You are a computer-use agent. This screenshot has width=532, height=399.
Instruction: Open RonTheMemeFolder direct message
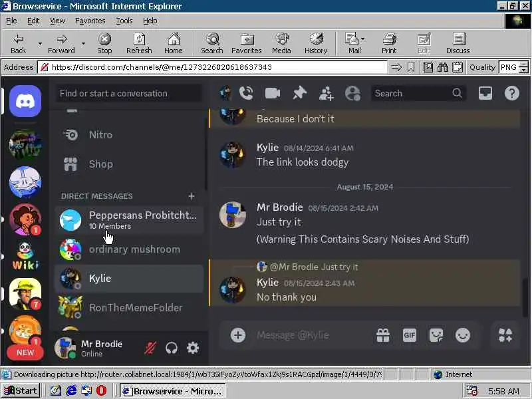[x=129, y=308]
